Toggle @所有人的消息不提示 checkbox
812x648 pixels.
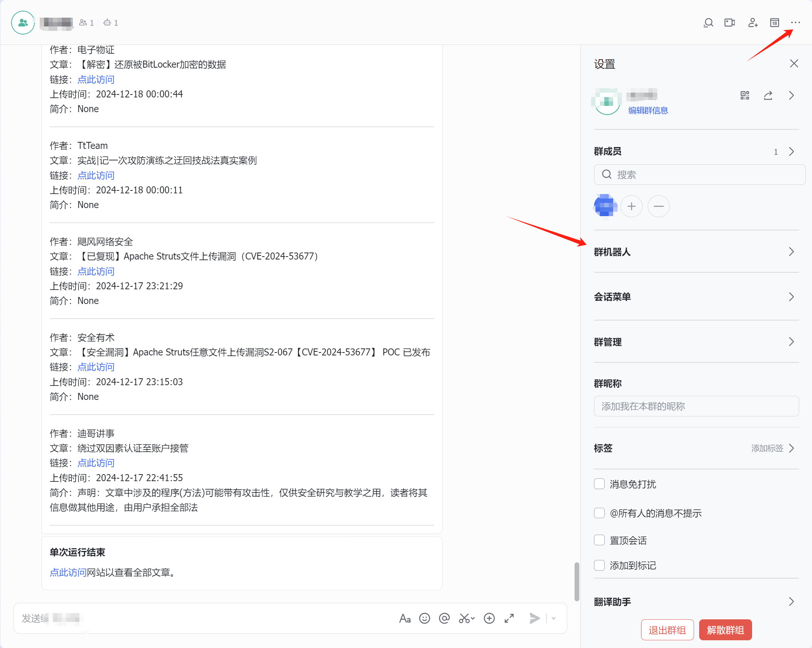599,513
